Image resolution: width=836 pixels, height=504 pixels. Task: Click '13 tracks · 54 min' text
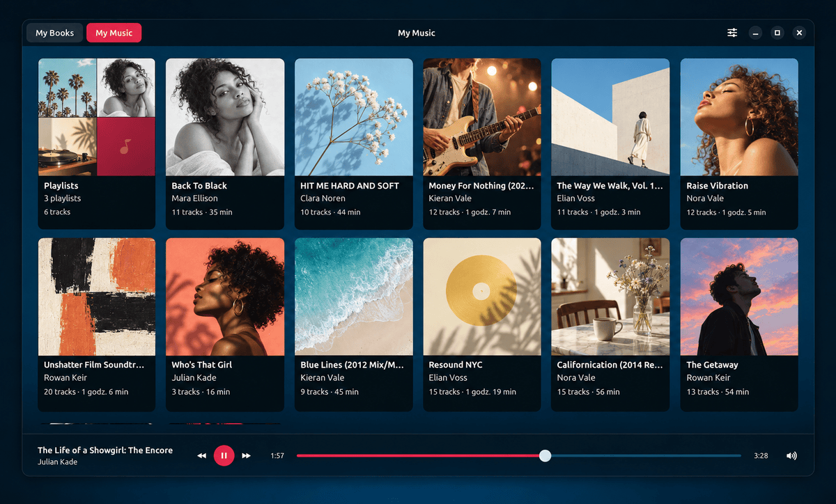718,392
